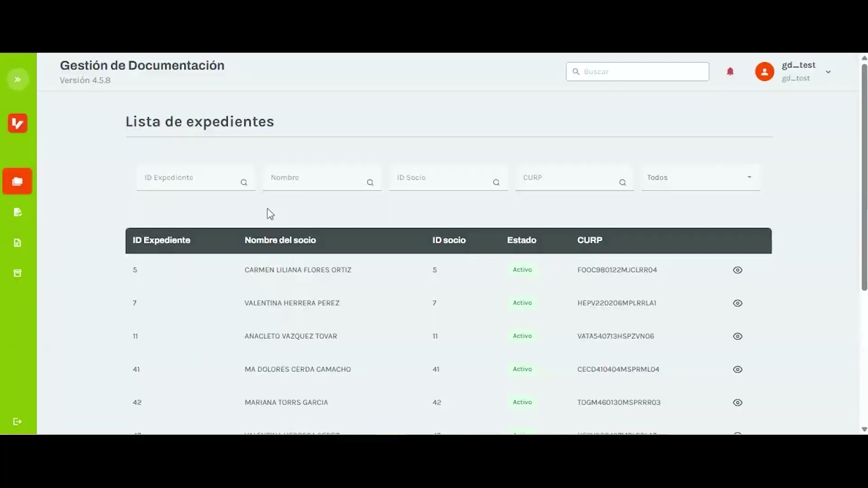The image size is (868, 488).
Task: Click CURP CECD410404MSPRML04
Action: 618,369
